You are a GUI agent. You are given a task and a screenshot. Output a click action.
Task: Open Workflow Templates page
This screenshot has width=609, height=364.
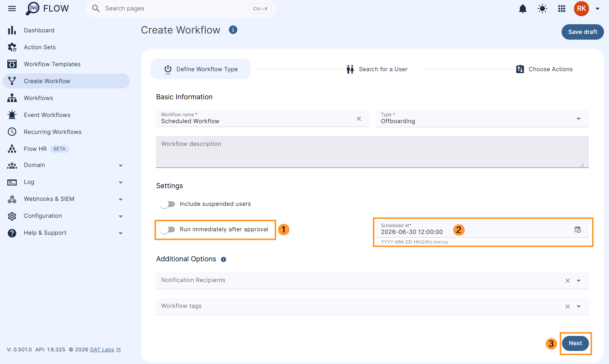(66, 64)
